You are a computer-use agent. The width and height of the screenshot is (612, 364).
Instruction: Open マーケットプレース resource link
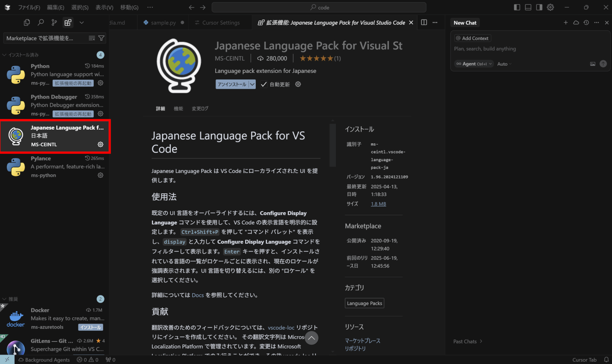pos(362,341)
